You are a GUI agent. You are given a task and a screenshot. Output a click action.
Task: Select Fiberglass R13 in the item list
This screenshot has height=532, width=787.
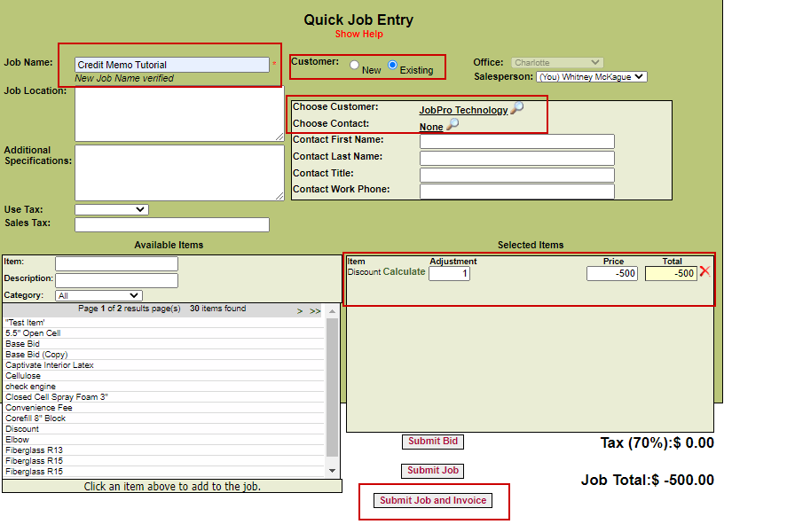[34, 450]
